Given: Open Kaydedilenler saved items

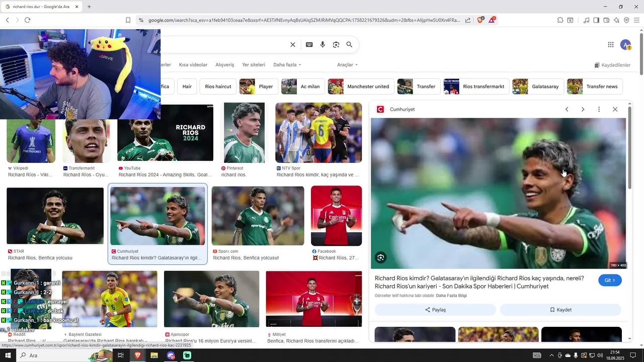Looking at the screenshot, I should pyautogui.click(x=612, y=65).
